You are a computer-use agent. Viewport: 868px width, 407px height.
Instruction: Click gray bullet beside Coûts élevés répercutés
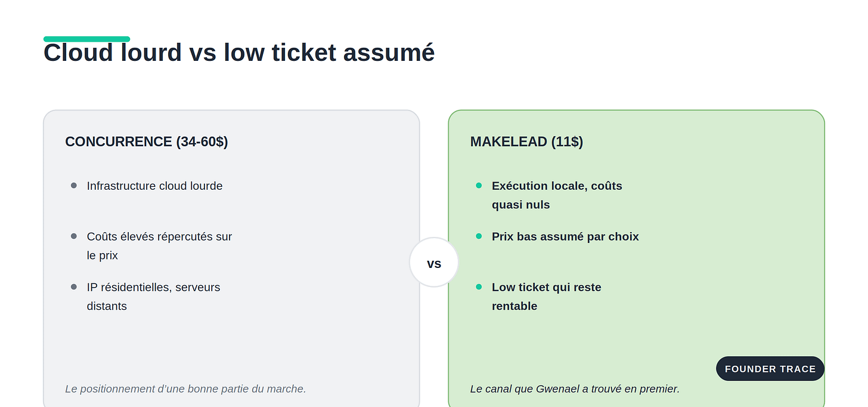click(74, 236)
